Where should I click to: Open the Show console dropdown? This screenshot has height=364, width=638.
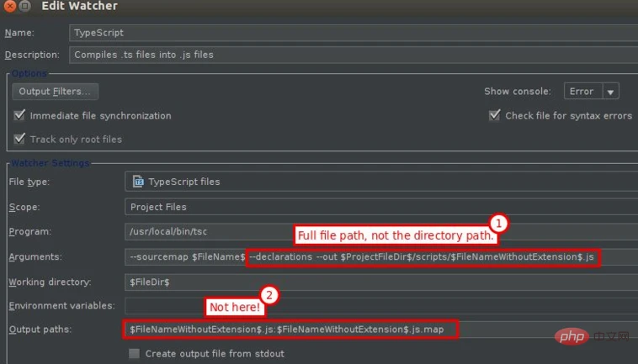click(591, 91)
